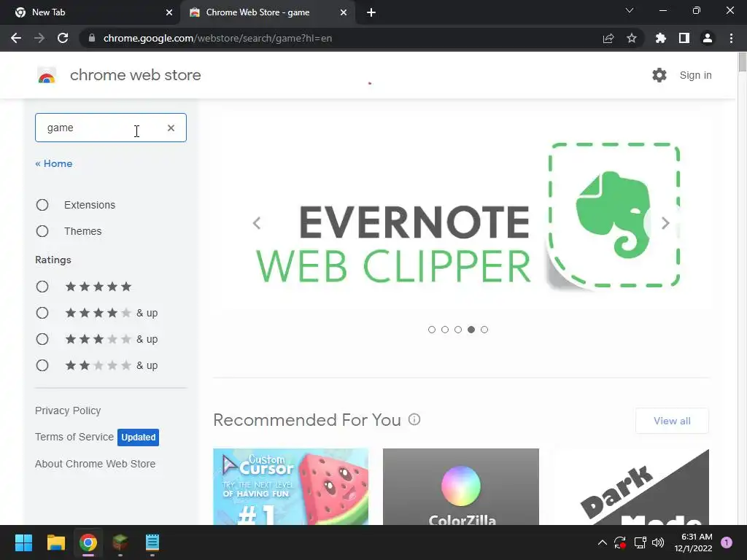This screenshot has height=560, width=747.
Task: Open a new tab with plus button
Action: click(x=371, y=12)
